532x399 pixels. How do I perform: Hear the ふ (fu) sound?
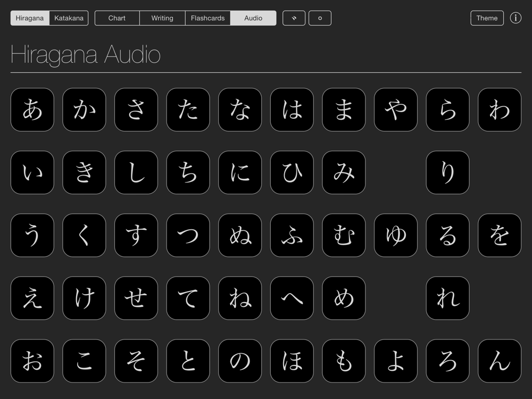coord(292,235)
